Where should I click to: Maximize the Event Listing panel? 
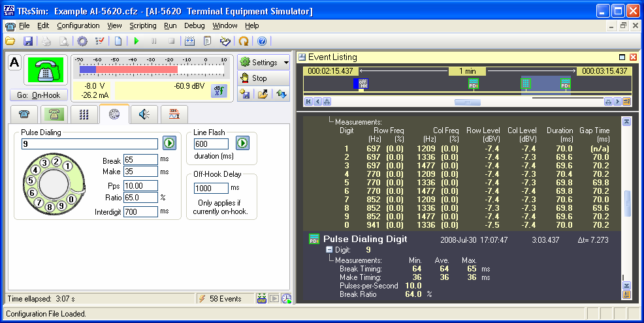click(622, 57)
